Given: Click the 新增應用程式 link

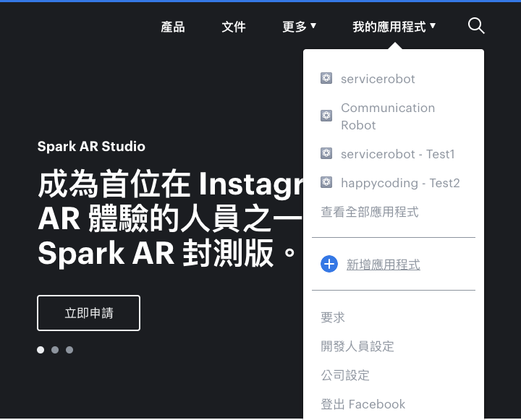Looking at the screenshot, I should coord(384,265).
